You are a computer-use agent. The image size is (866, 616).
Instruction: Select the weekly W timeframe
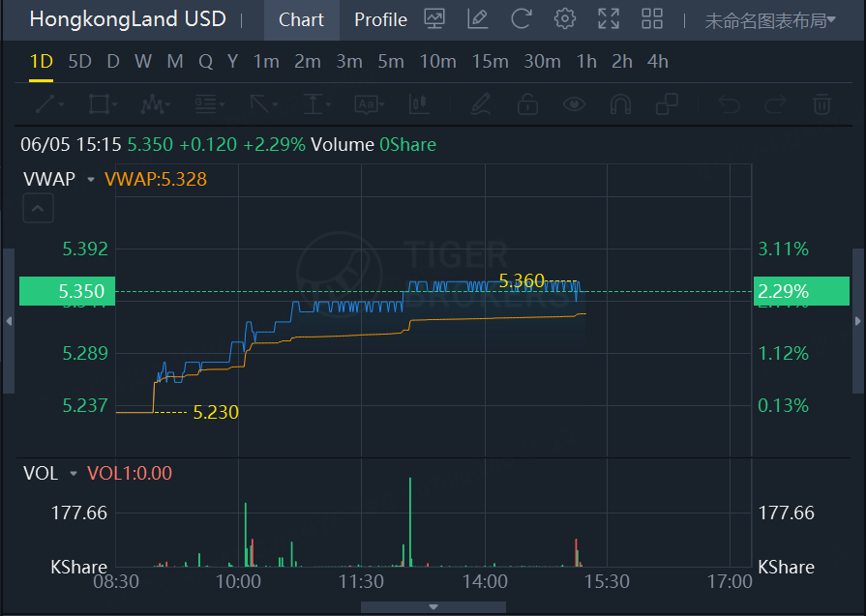[x=143, y=61]
